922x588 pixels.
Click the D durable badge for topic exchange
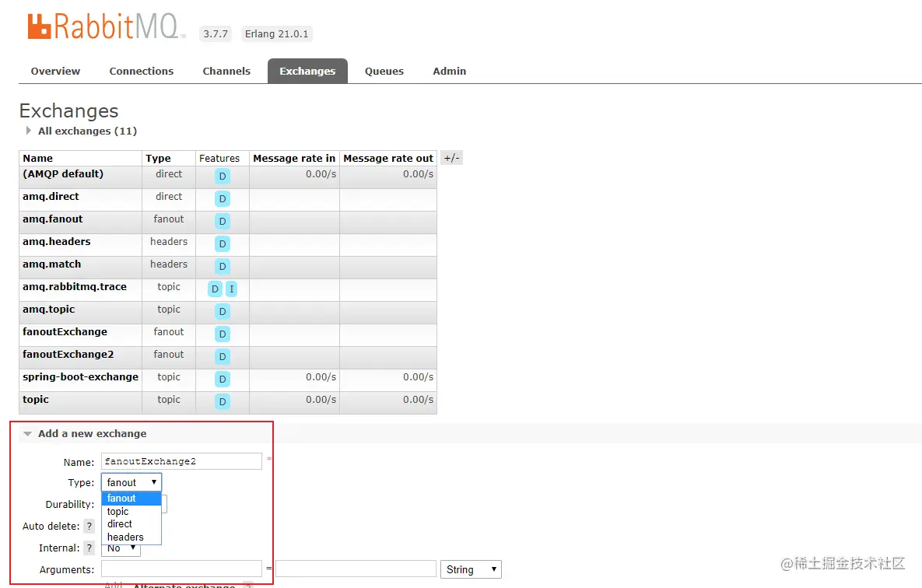[223, 401]
